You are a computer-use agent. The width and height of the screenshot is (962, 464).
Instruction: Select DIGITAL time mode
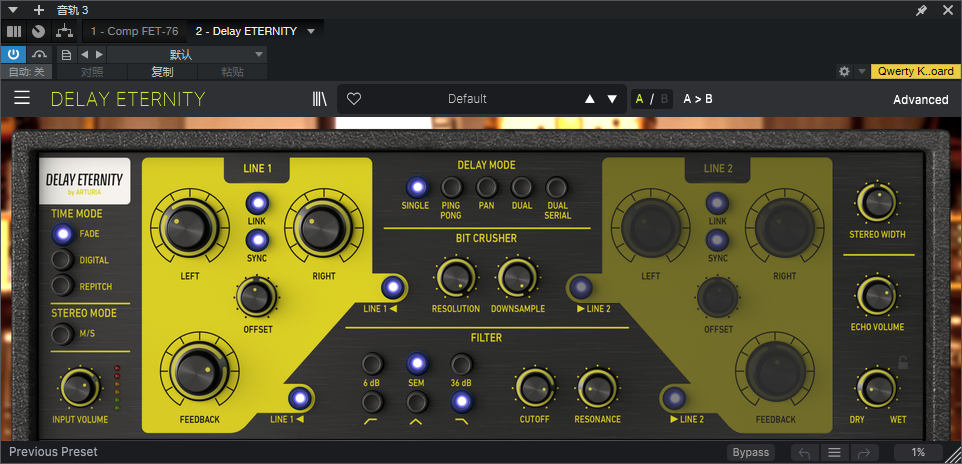point(62,260)
